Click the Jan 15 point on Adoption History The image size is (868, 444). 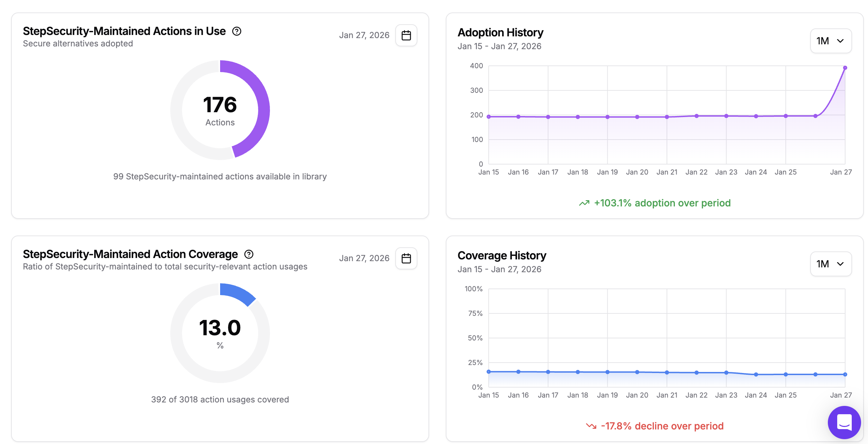pos(489,117)
